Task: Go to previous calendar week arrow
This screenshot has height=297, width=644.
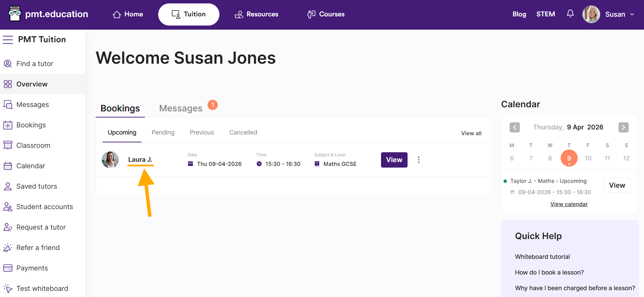Action: point(514,127)
